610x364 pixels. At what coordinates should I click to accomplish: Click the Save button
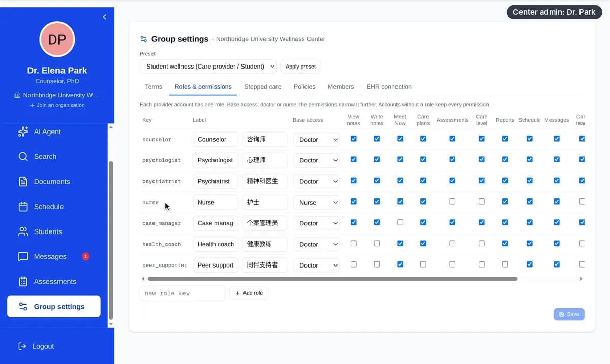pyautogui.click(x=569, y=314)
